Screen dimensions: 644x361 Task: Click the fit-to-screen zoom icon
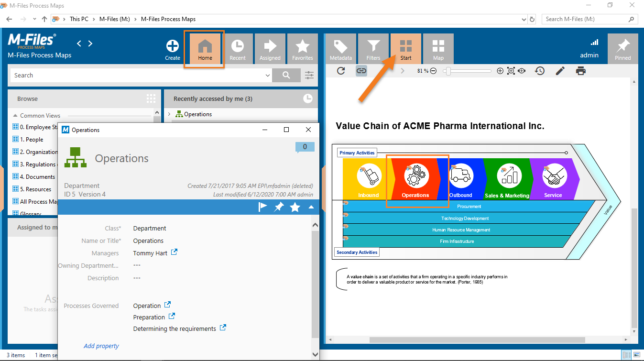point(511,71)
